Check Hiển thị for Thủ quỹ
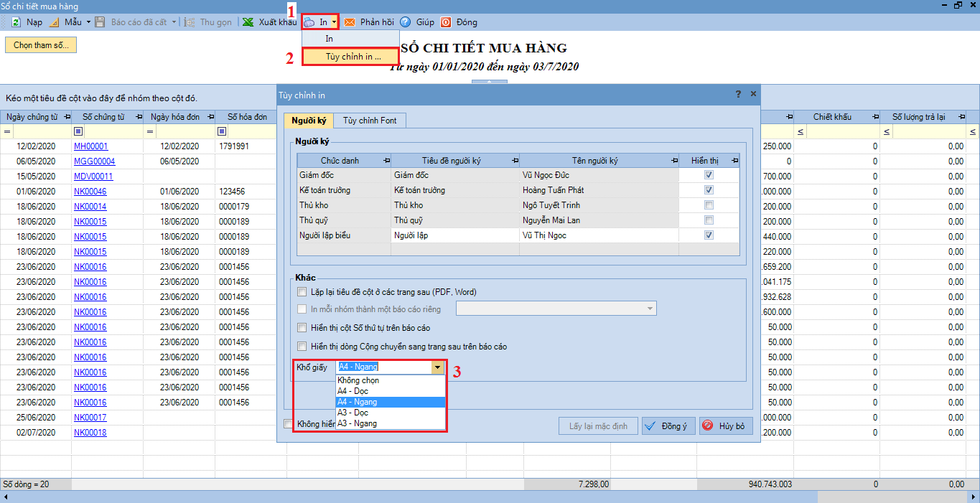Screen dimensions: 980x503 (x=709, y=220)
